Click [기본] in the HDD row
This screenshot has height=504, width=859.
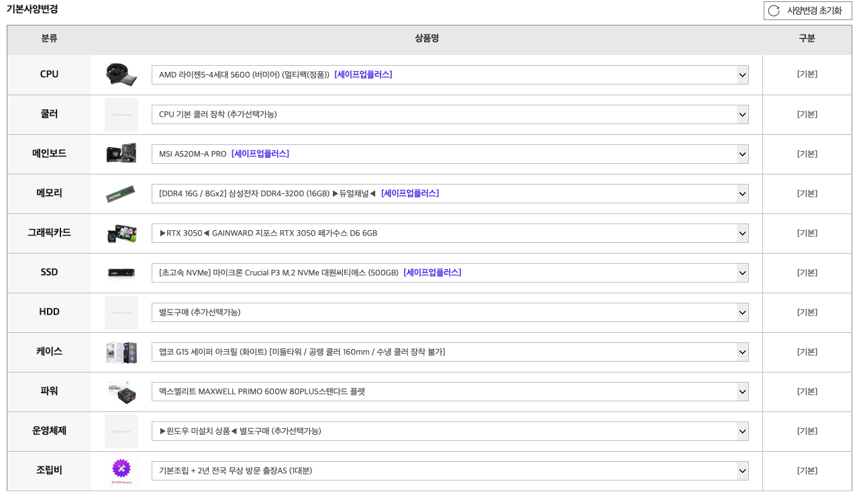[x=807, y=312]
